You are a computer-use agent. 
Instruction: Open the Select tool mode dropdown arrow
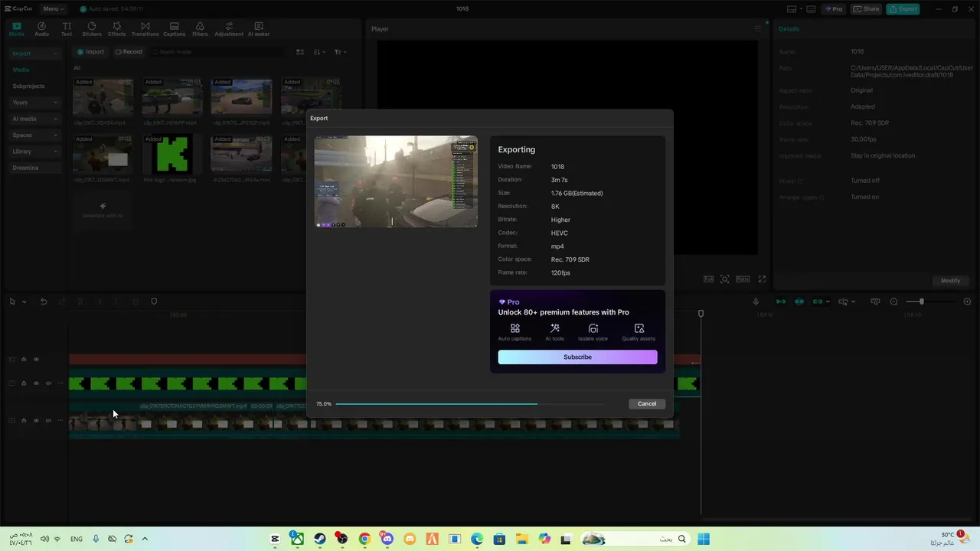(24, 302)
